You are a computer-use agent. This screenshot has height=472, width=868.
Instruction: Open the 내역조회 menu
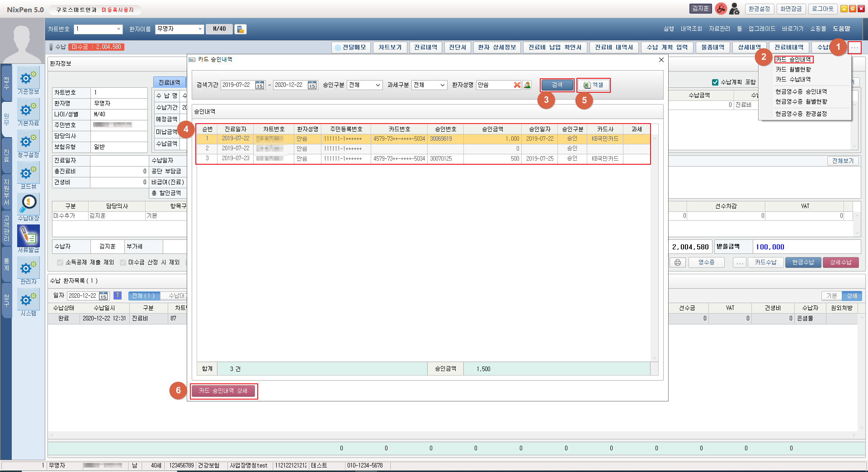[691, 29]
